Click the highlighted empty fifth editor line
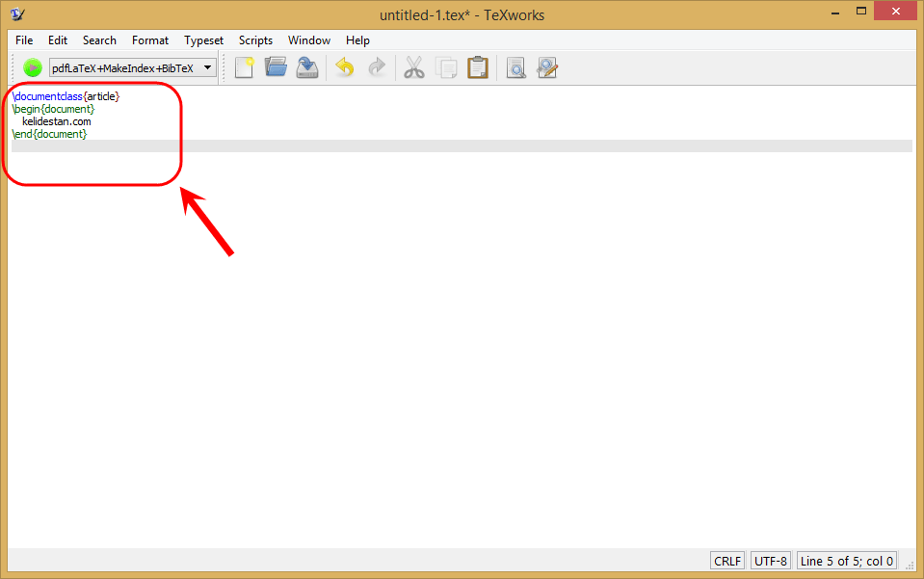 [462, 146]
